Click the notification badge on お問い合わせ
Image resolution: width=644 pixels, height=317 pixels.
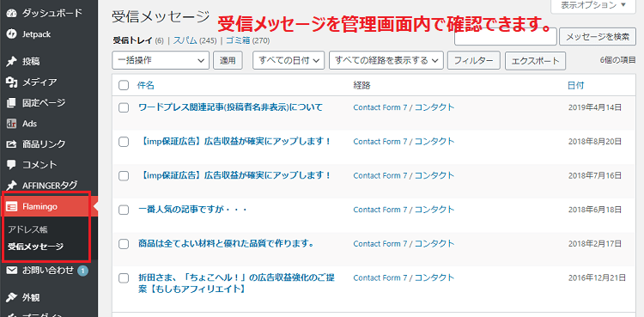pyautogui.click(x=82, y=271)
